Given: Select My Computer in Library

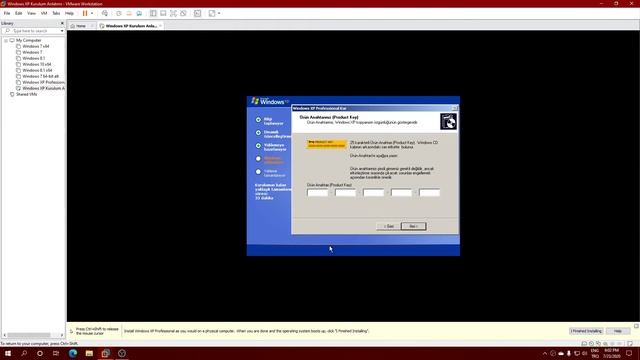Looking at the screenshot, I should click(29, 40).
